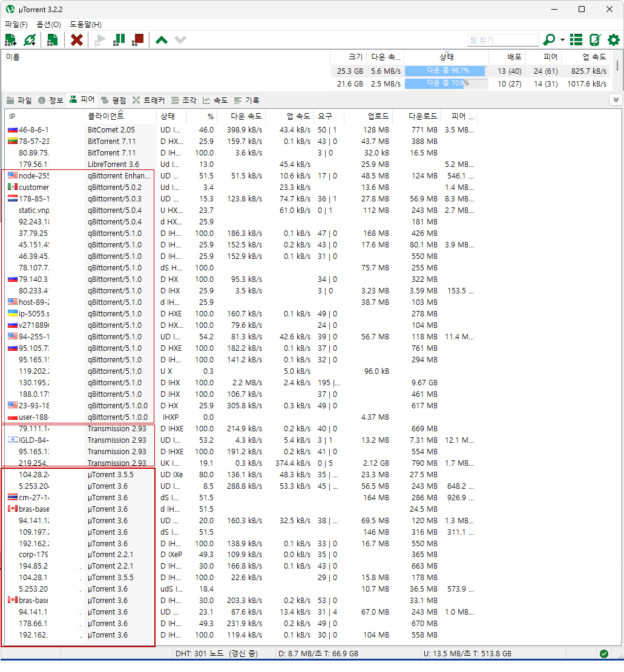Image resolution: width=624 pixels, height=672 pixels.
Task: Open the 파일(F) menu
Action: 16,24
